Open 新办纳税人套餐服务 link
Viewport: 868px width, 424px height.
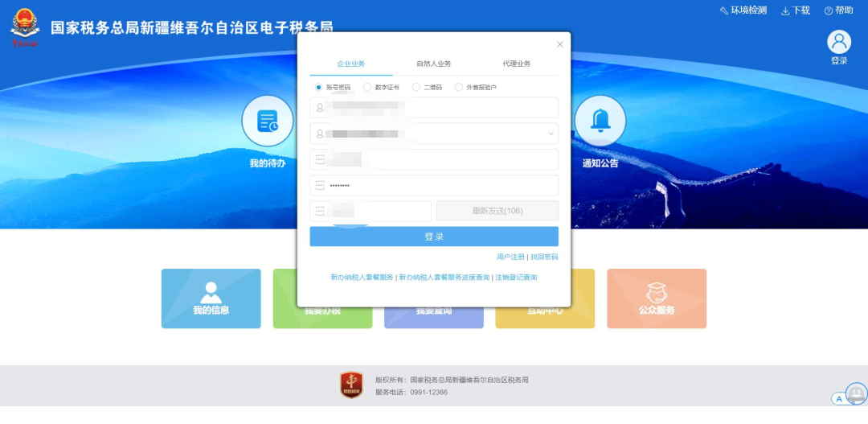pyautogui.click(x=362, y=277)
